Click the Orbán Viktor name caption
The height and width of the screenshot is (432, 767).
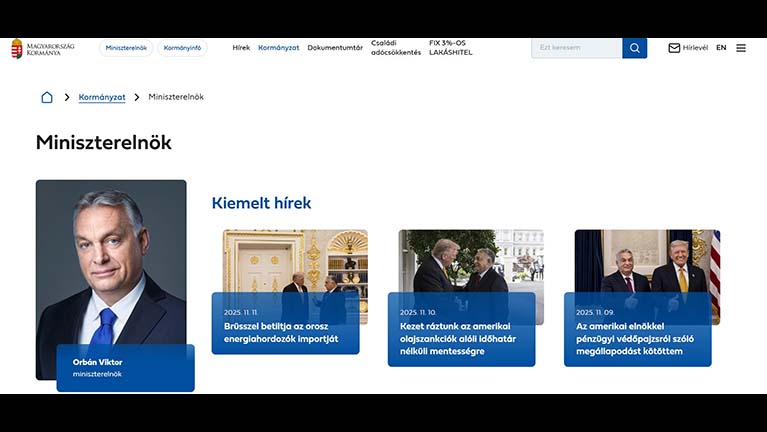pyautogui.click(x=97, y=362)
